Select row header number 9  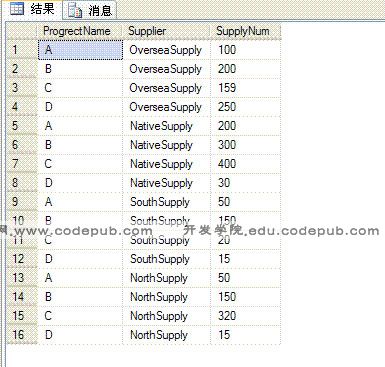coord(22,202)
